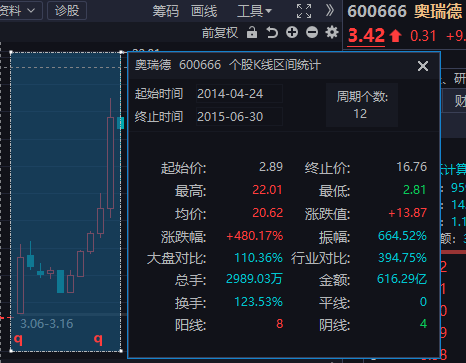Edit the 起始时间 date field
The image size is (466, 363).
point(239,94)
